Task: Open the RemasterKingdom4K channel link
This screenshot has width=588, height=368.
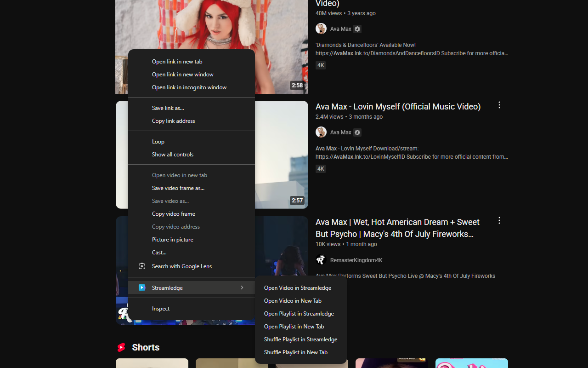Action: coord(356,260)
